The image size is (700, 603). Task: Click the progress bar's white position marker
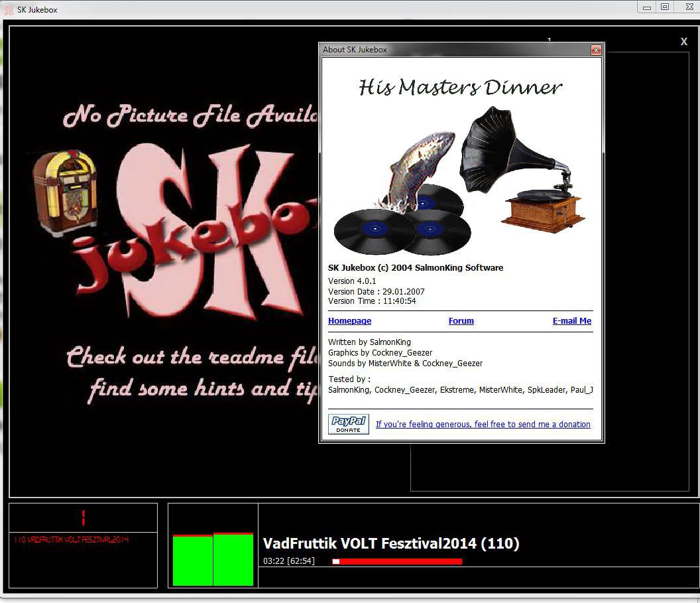[335, 561]
